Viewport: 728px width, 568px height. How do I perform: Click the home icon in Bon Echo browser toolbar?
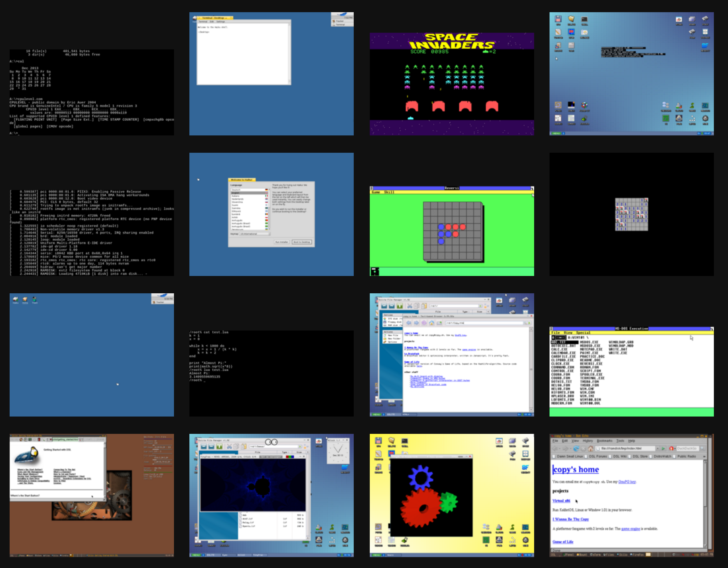(590, 449)
